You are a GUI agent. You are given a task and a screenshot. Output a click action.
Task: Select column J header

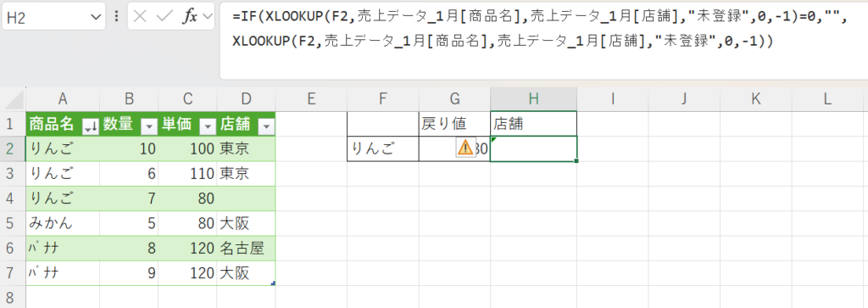coord(684,98)
